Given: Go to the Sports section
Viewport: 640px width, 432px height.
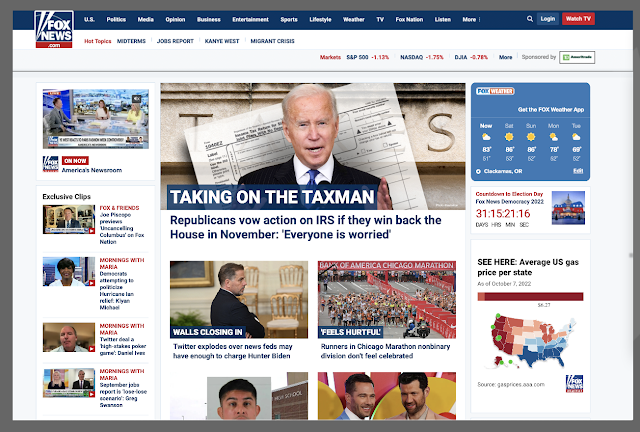Looking at the screenshot, I should 289,19.
